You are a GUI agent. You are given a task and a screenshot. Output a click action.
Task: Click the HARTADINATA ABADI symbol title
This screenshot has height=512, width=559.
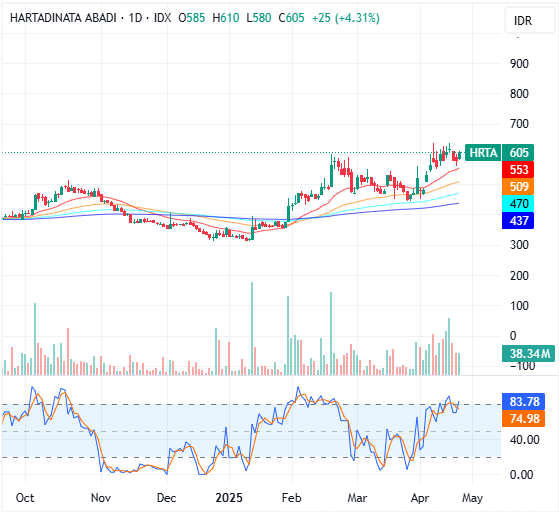click(x=63, y=18)
